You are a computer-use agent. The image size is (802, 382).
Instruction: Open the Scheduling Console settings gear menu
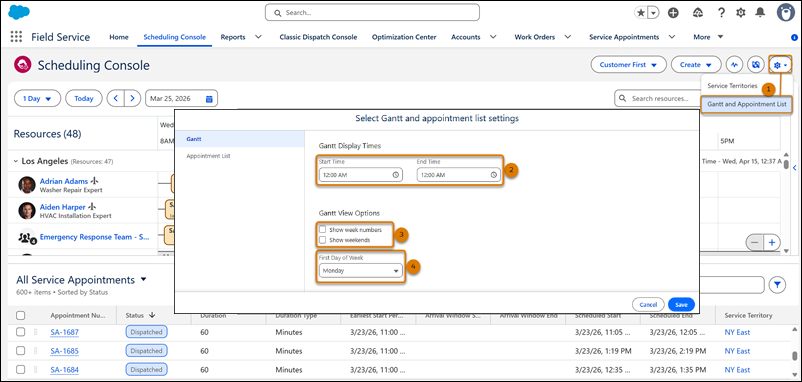[x=780, y=65]
